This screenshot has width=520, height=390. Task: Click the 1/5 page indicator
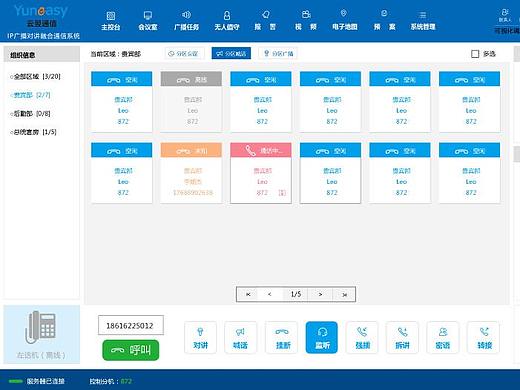296,294
